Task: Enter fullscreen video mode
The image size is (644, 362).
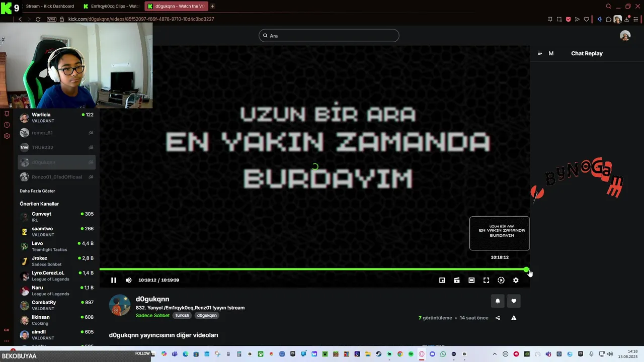Action: [x=487, y=280]
